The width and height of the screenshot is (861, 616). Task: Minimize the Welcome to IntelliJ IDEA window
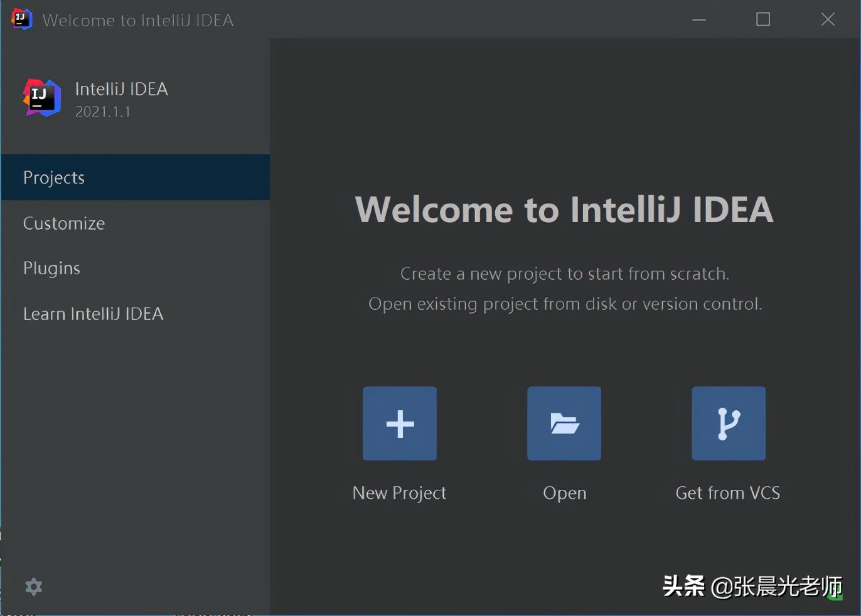pos(699,19)
